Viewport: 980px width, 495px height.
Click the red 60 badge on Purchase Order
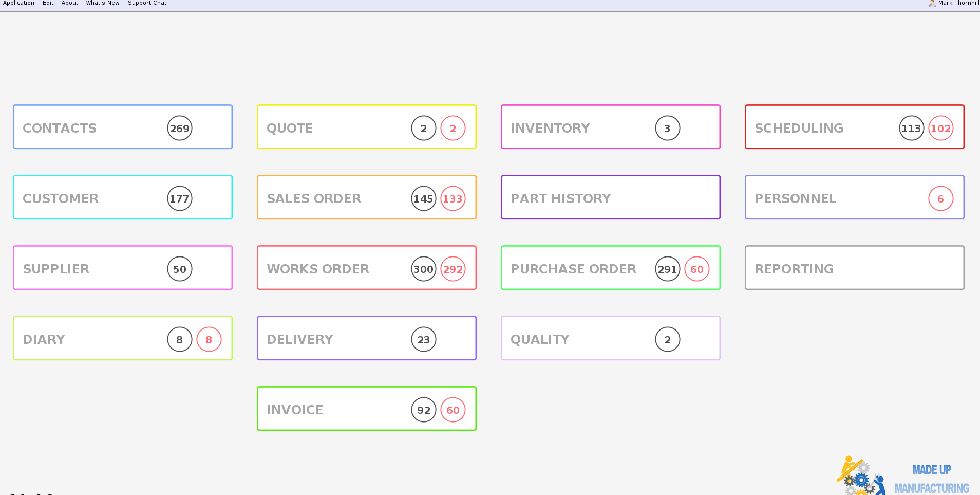click(x=696, y=269)
